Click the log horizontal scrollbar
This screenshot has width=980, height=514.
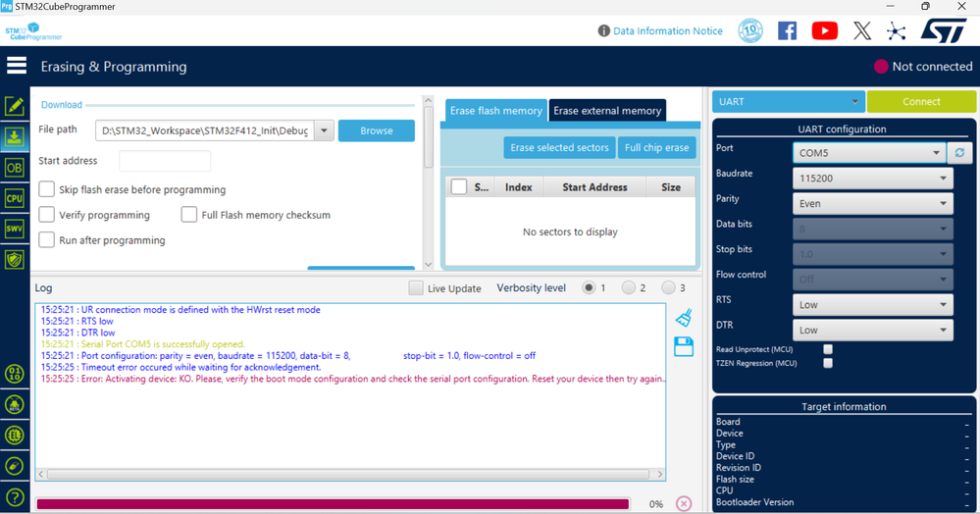point(348,474)
